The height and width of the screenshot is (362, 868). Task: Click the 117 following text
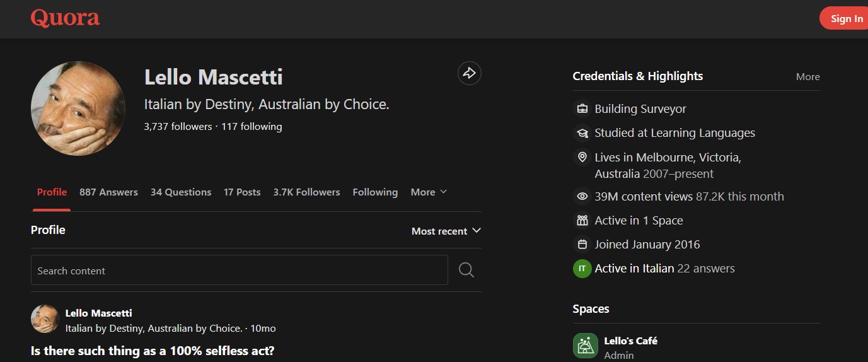click(x=252, y=126)
